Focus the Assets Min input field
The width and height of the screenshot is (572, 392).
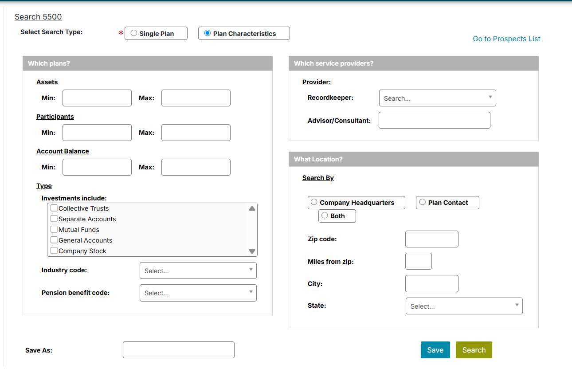tap(97, 98)
